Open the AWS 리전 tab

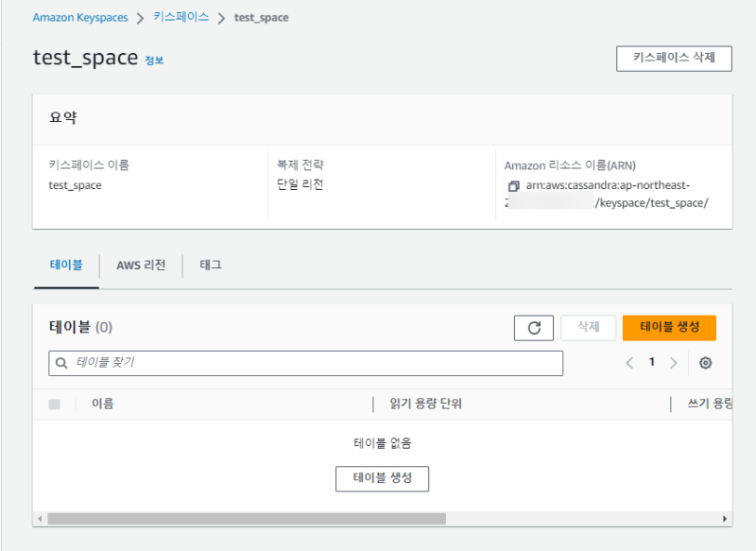(141, 266)
